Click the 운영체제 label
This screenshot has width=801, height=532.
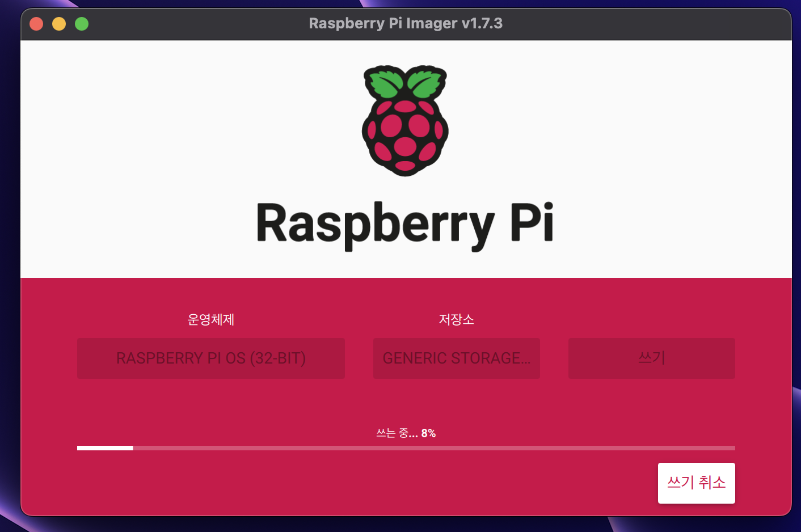click(x=210, y=319)
